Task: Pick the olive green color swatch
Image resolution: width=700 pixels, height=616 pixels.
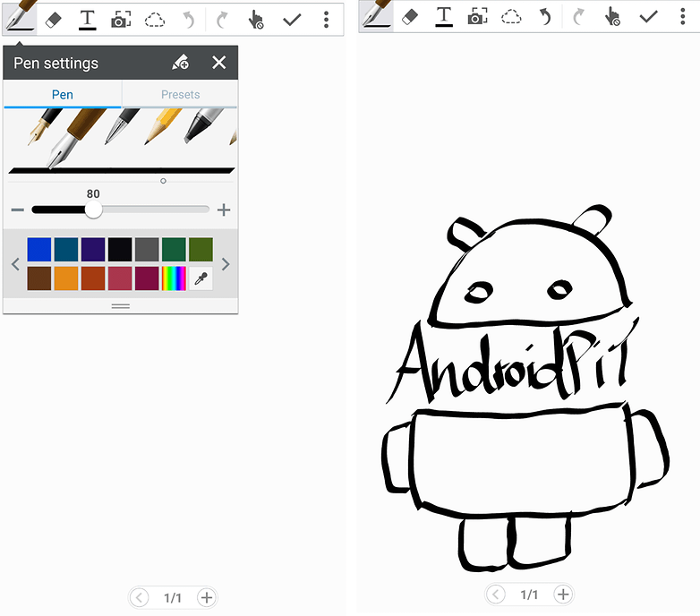Action: [x=201, y=249]
